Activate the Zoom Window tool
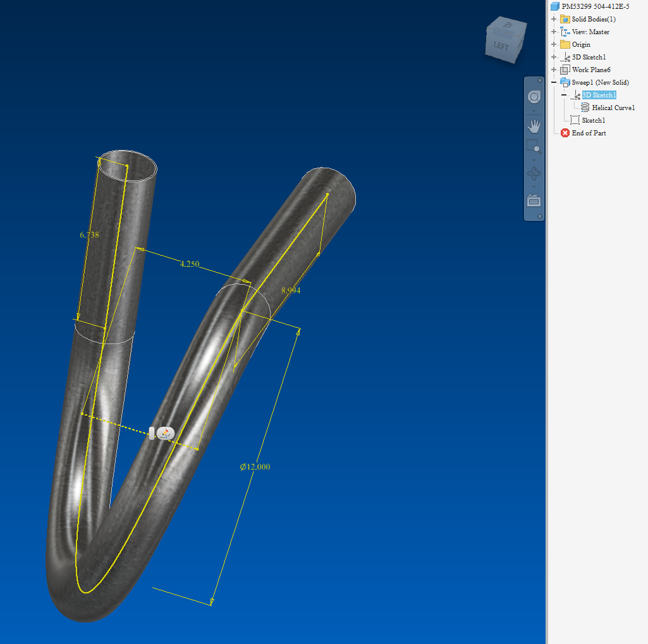The width and height of the screenshot is (648, 644). (534, 147)
